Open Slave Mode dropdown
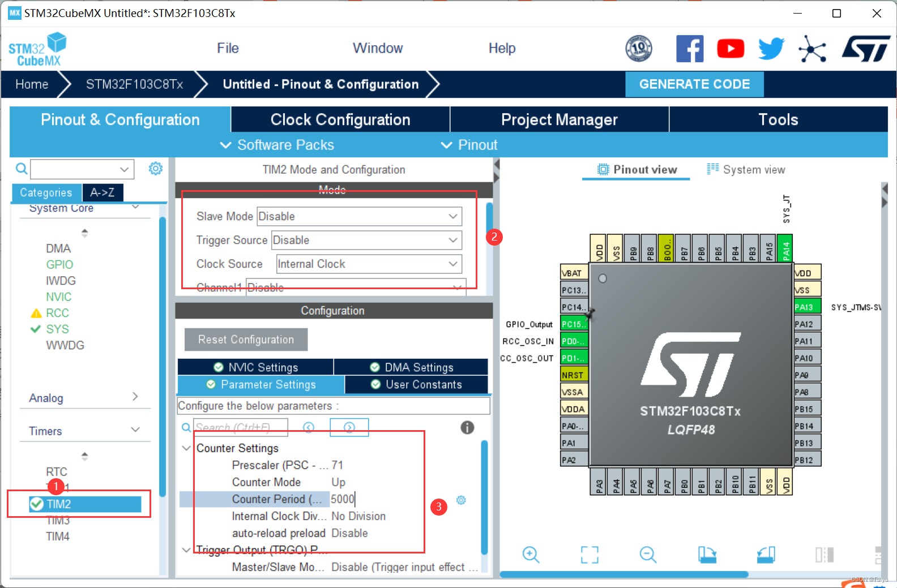897x588 pixels. pos(360,216)
